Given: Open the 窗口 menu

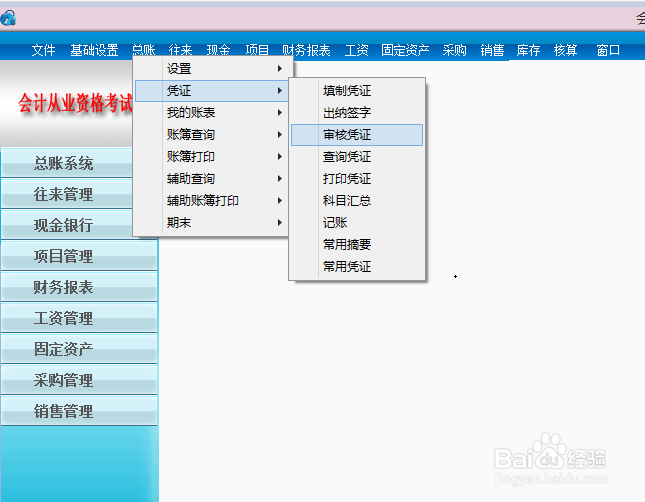Looking at the screenshot, I should point(608,51).
